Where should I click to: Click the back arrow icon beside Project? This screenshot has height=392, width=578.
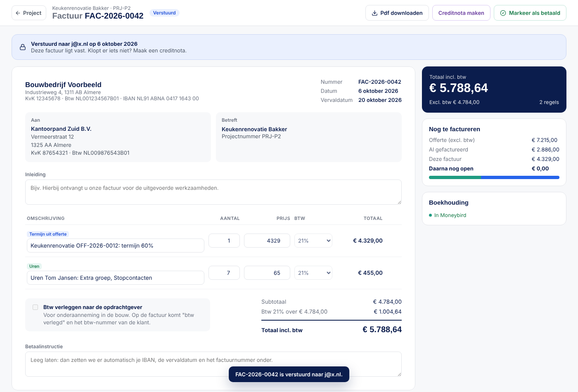[x=18, y=13]
